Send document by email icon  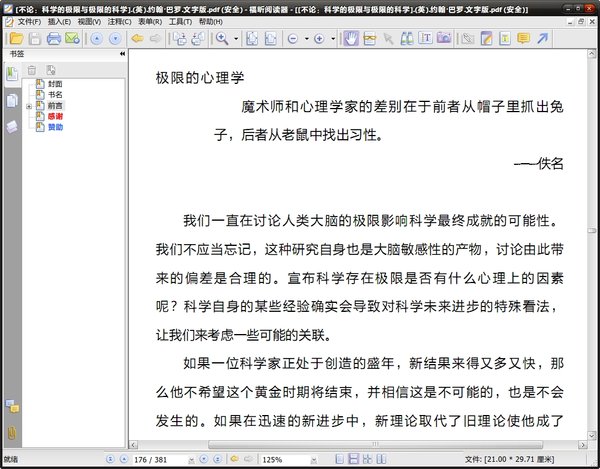(72, 39)
